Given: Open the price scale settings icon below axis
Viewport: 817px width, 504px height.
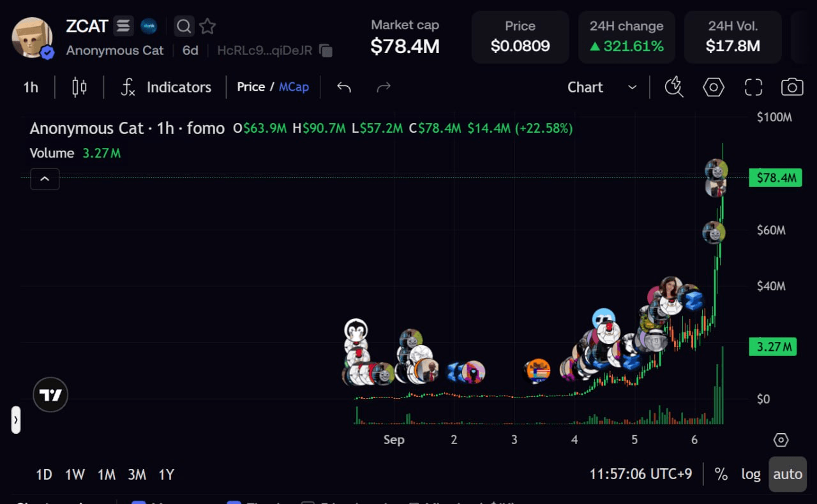Looking at the screenshot, I should point(781,440).
